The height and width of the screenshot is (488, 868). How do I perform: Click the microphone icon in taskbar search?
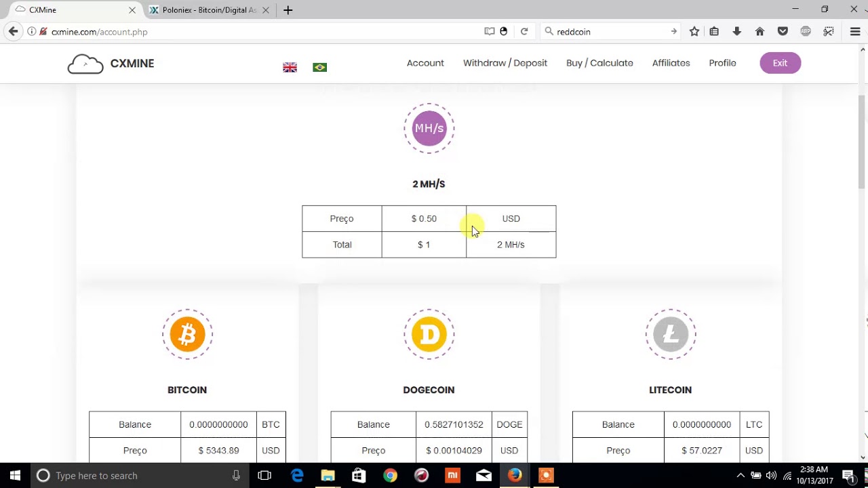click(236, 475)
